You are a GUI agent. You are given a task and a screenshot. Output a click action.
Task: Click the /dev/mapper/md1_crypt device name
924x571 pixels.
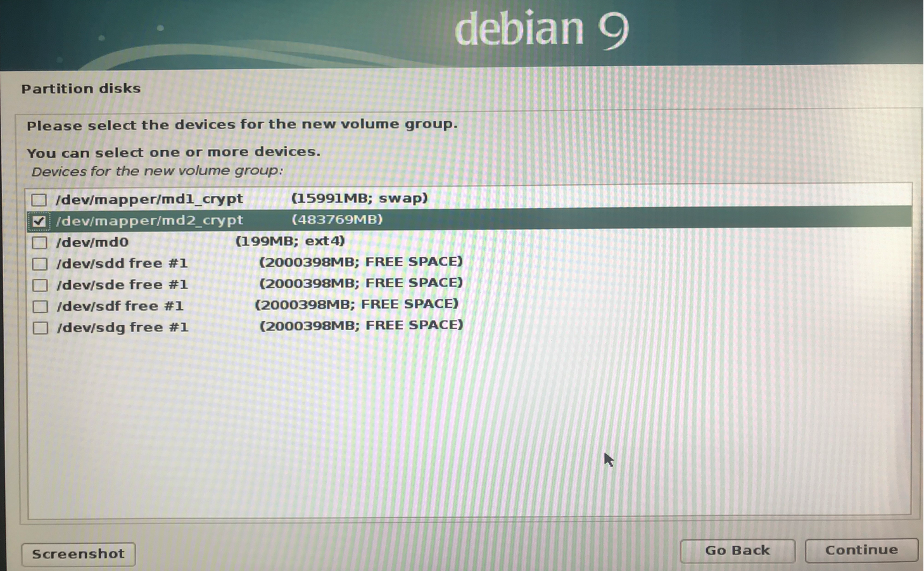149,199
